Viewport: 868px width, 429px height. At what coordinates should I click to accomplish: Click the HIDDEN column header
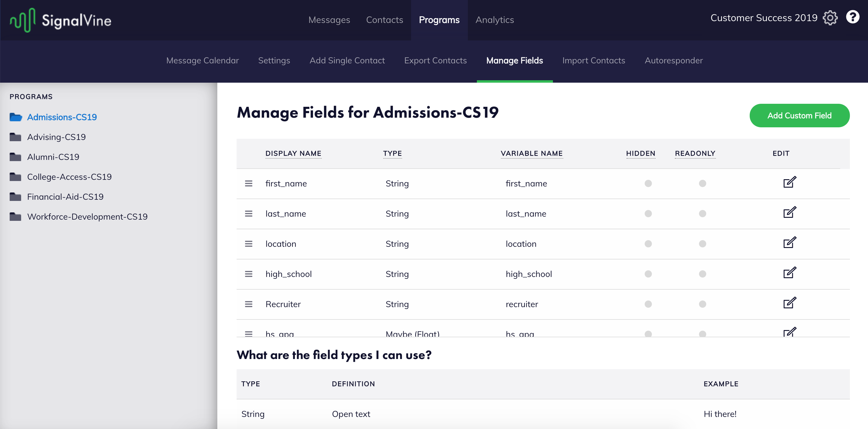[640, 153]
